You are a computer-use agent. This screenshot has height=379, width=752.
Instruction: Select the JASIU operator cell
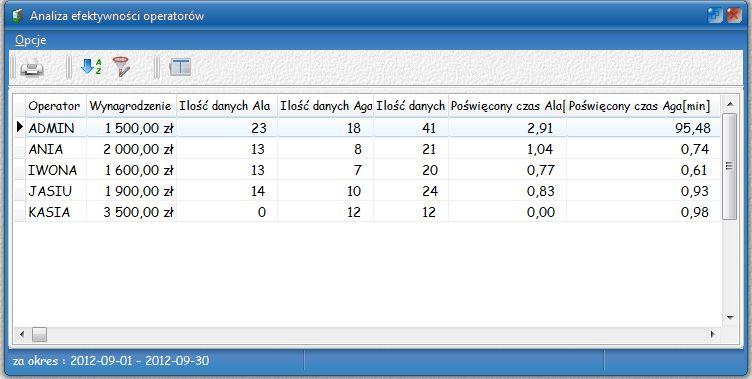[x=56, y=191]
